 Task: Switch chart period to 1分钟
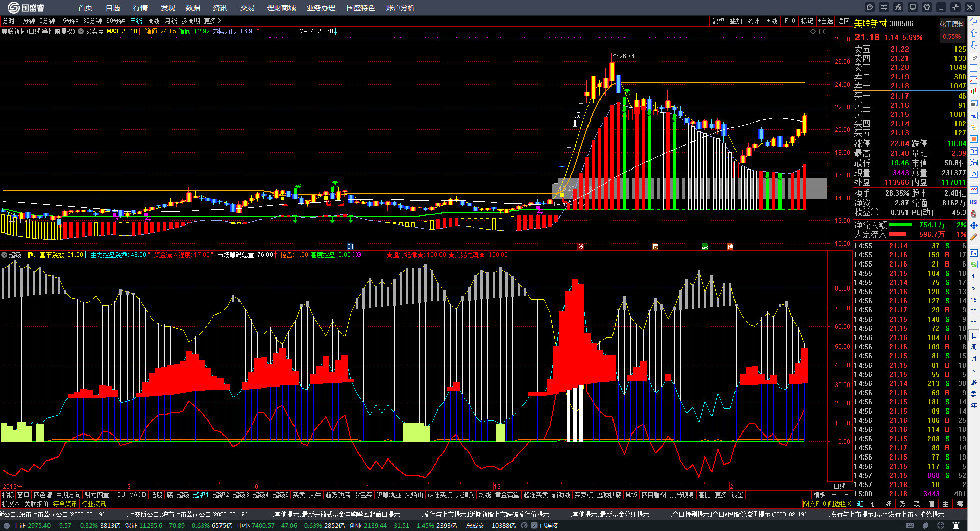(27, 21)
